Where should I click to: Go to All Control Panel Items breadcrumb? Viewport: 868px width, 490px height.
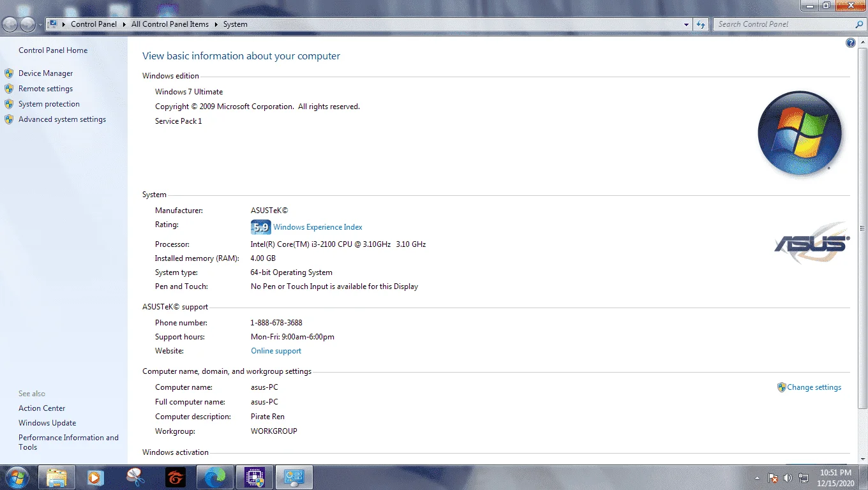pos(170,24)
